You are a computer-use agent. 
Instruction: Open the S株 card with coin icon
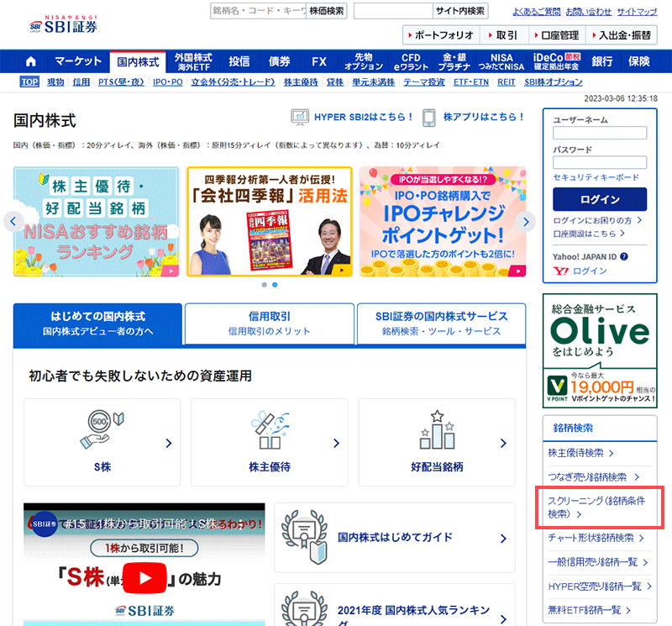click(102, 443)
